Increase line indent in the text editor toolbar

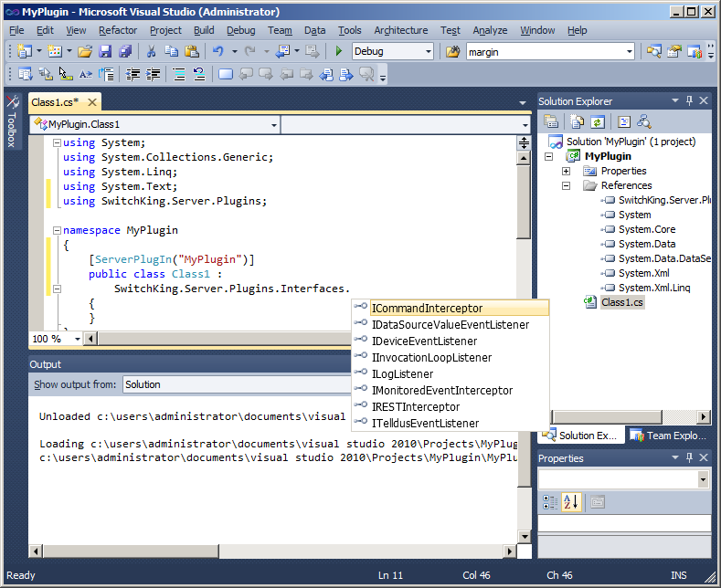[x=154, y=74]
